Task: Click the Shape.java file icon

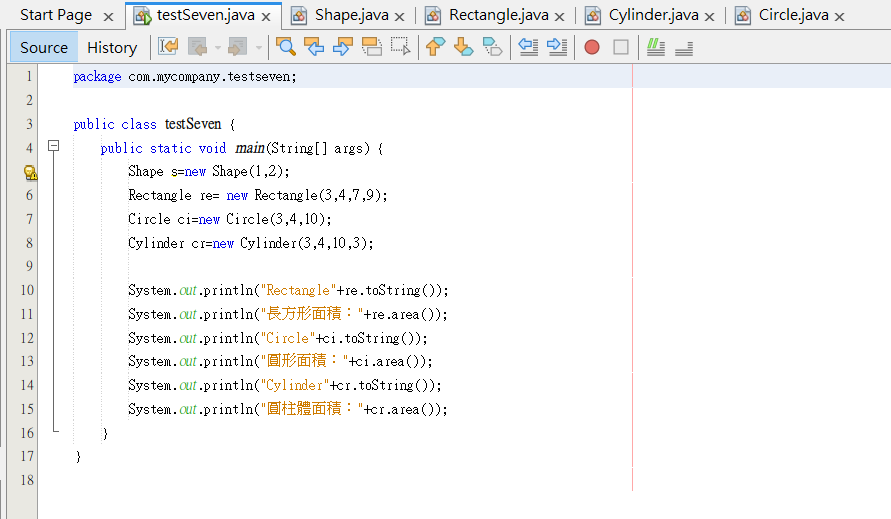Action: pos(299,16)
